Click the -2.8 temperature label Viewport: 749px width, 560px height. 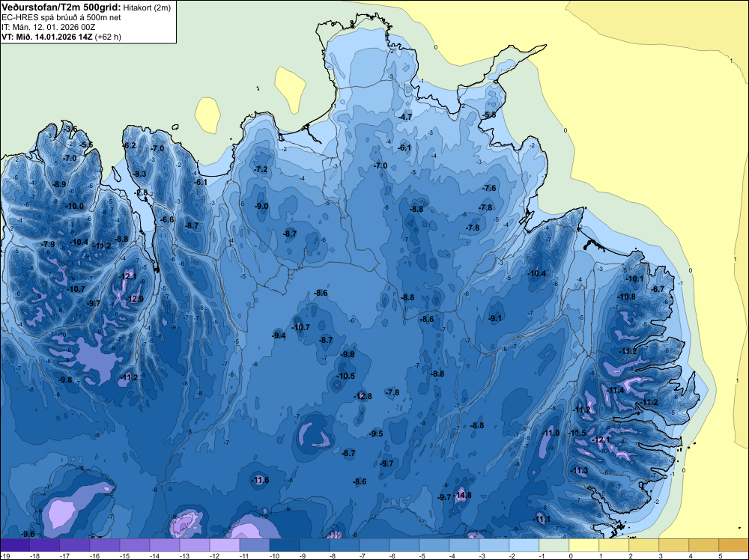[142, 192]
